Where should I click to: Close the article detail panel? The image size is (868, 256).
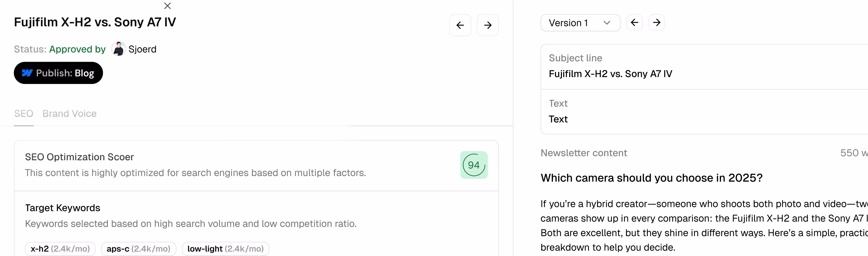[x=168, y=6]
